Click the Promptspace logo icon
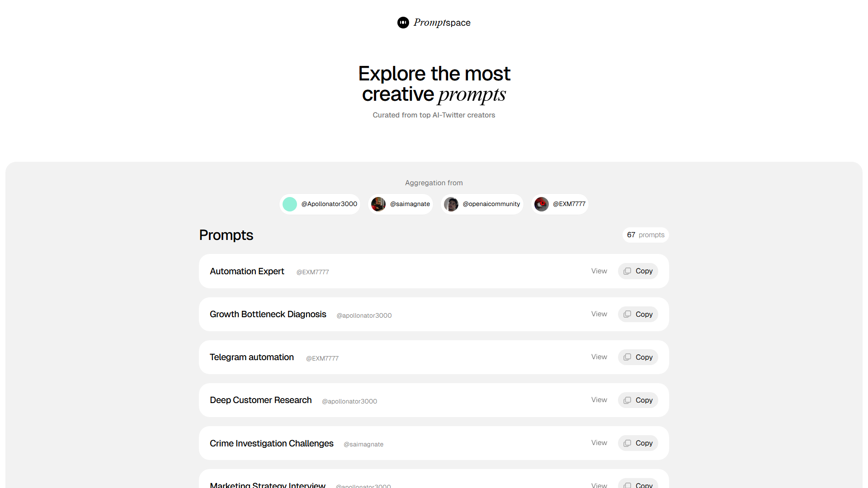This screenshot has height=488, width=868. tap(403, 23)
